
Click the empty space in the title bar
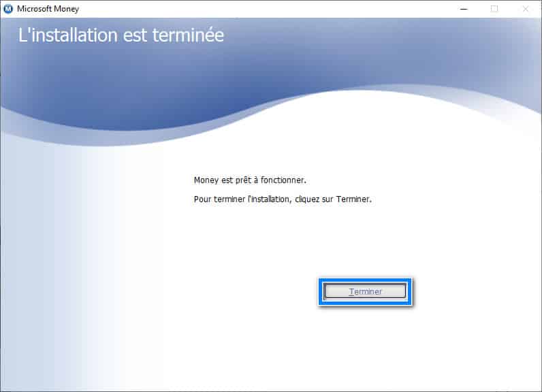272,9
